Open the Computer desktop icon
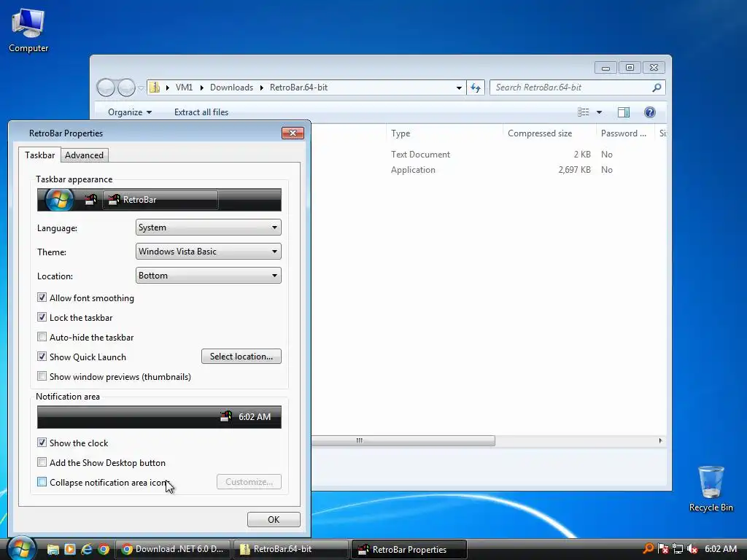Viewport: 747px width, 560px height. (x=28, y=30)
